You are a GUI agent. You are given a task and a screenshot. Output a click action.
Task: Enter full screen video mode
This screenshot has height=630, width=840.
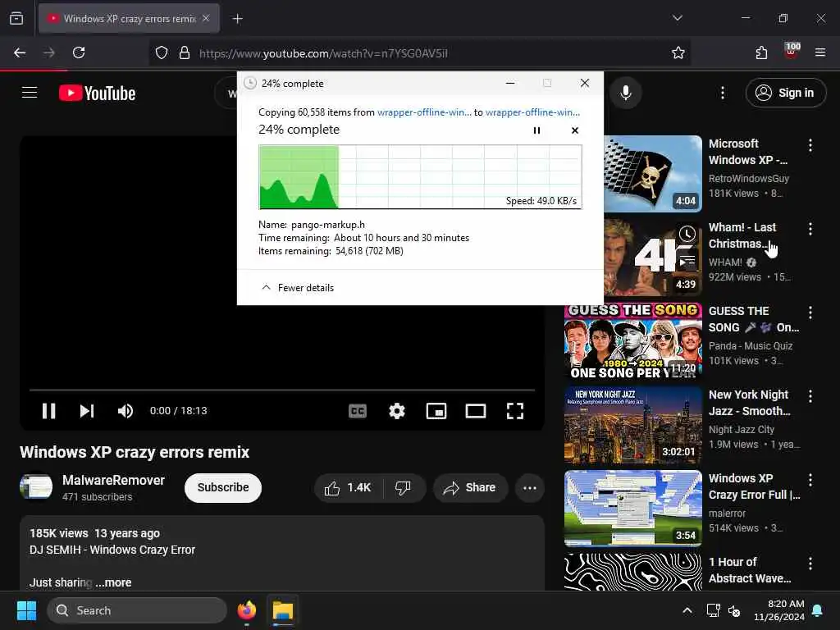[x=515, y=411]
